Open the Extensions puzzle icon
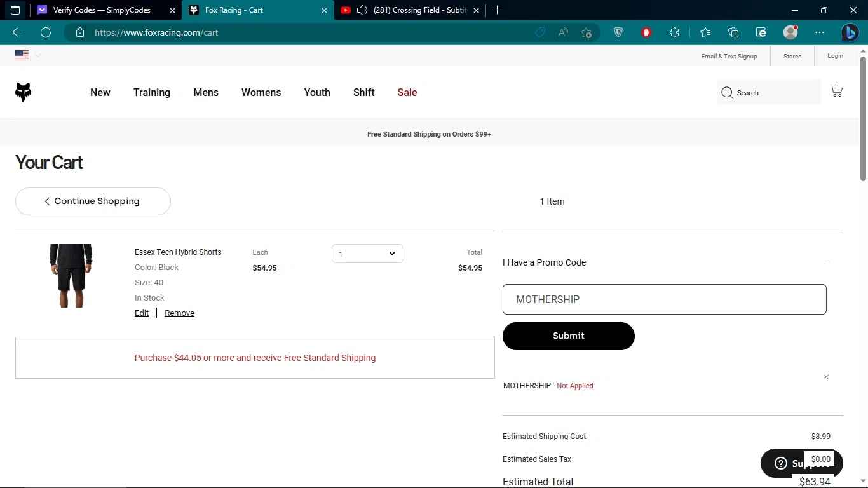The height and width of the screenshot is (488, 868). coord(675,32)
